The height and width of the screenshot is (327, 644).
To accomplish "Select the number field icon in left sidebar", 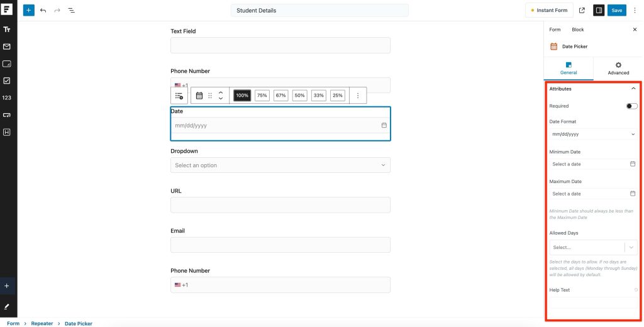I will pyautogui.click(x=7, y=97).
